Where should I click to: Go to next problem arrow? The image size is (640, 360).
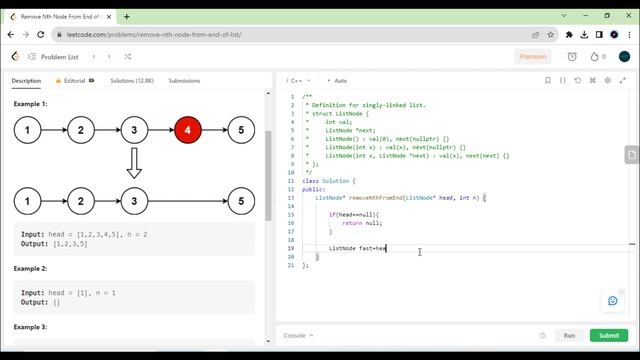click(109, 57)
